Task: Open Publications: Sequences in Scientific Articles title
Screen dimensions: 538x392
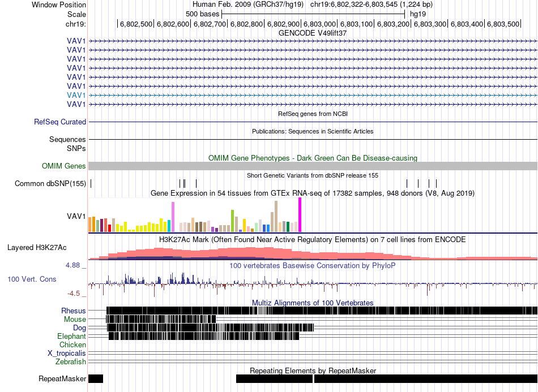Action: (x=313, y=131)
